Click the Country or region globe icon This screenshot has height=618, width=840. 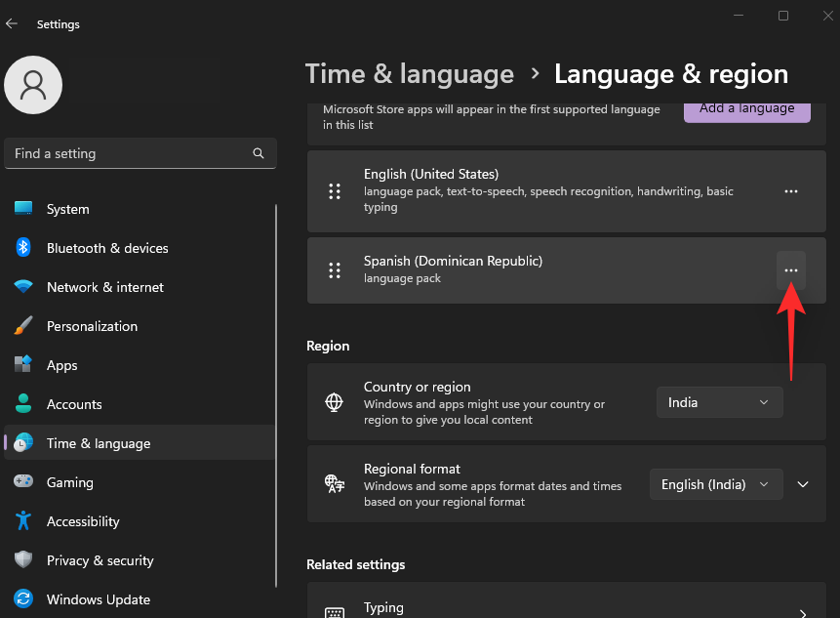pos(334,402)
